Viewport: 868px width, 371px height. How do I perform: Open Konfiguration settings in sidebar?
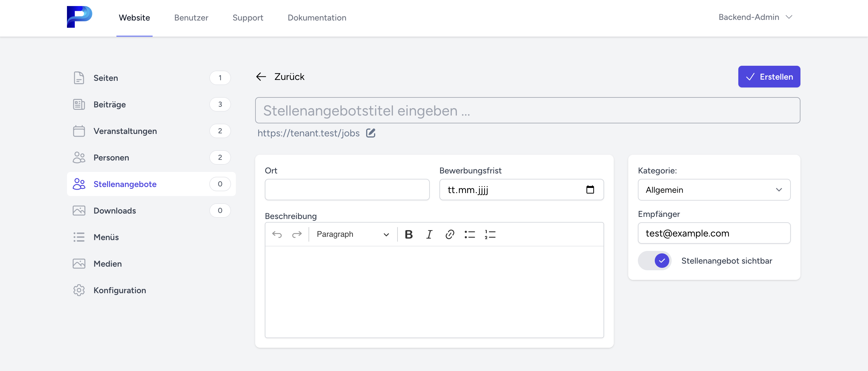[x=120, y=290]
